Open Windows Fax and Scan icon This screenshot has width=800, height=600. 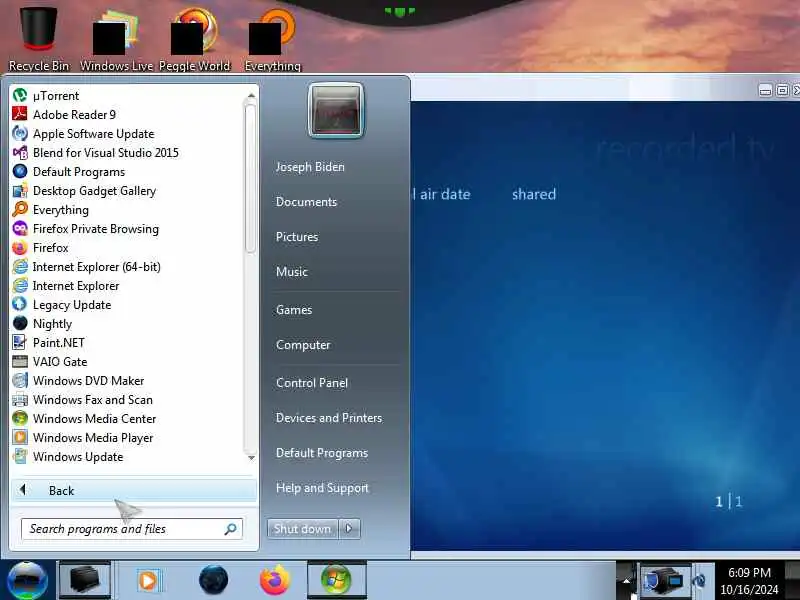coord(20,399)
